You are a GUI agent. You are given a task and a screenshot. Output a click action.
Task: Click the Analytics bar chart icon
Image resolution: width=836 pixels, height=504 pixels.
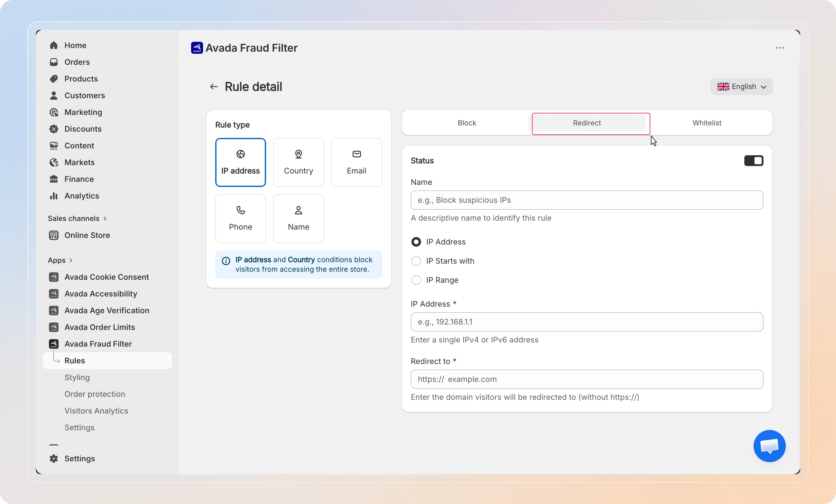pos(54,196)
